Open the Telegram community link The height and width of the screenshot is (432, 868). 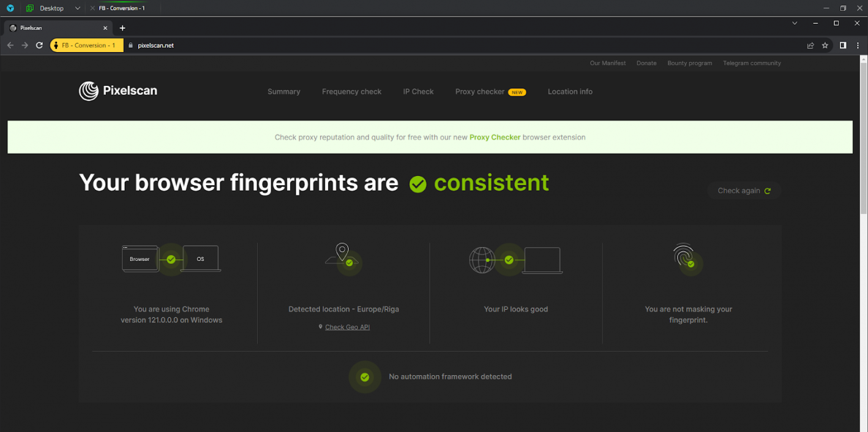752,63
